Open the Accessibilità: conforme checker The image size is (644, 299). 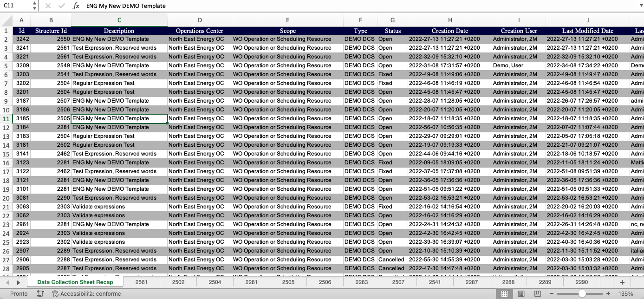point(86,294)
